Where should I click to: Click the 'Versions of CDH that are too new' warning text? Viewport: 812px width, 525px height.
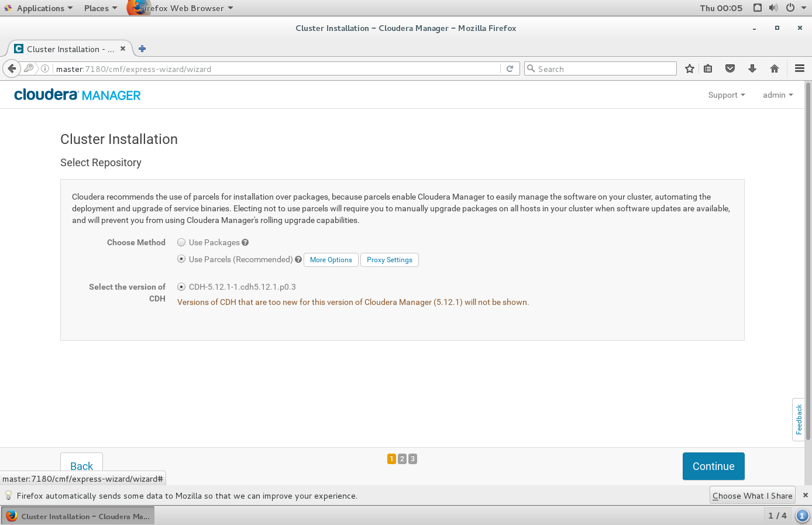click(x=353, y=302)
